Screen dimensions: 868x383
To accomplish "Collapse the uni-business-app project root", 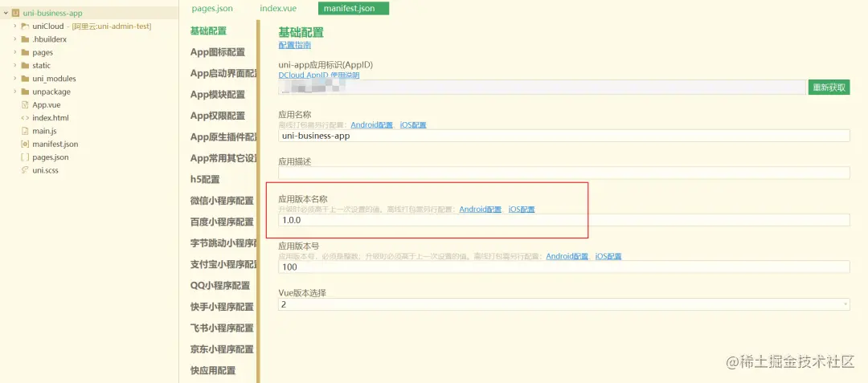I will click(x=6, y=13).
